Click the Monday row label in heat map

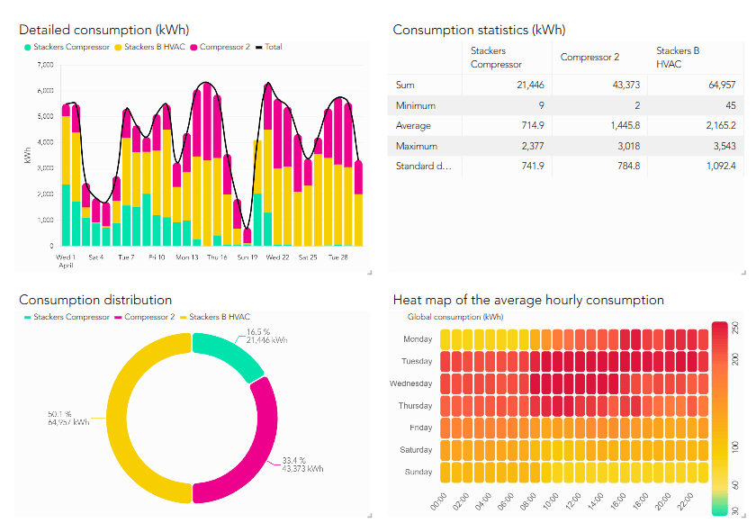[x=418, y=339]
